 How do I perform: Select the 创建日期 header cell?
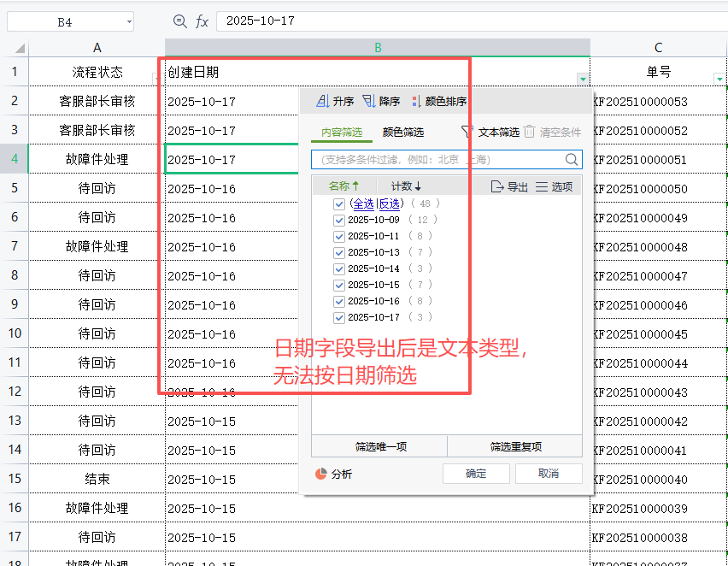pos(378,72)
